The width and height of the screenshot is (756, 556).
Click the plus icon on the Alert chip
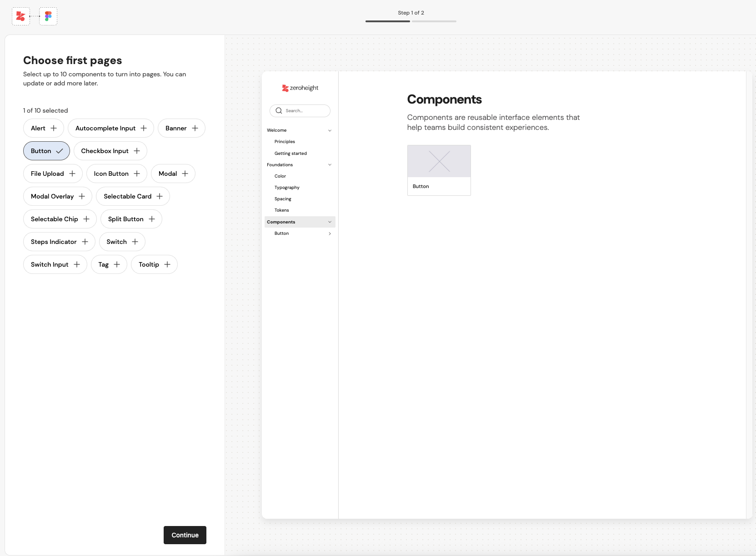click(54, 128)
